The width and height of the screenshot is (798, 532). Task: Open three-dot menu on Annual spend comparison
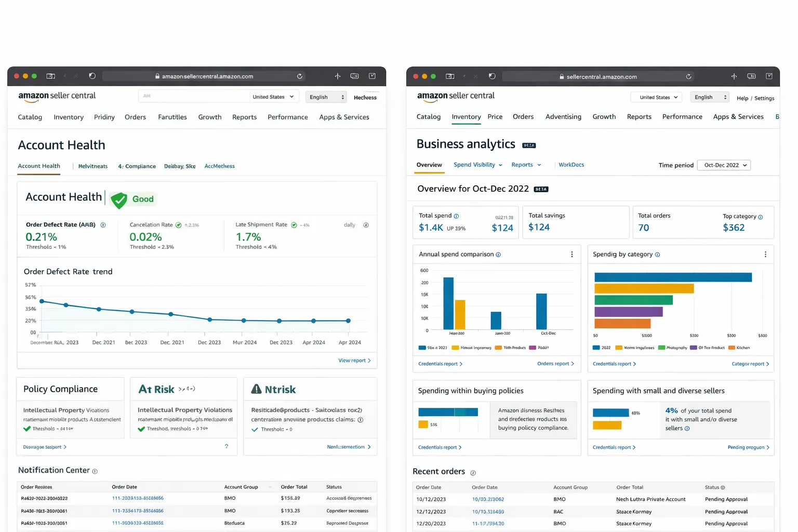tap(572, 255)
